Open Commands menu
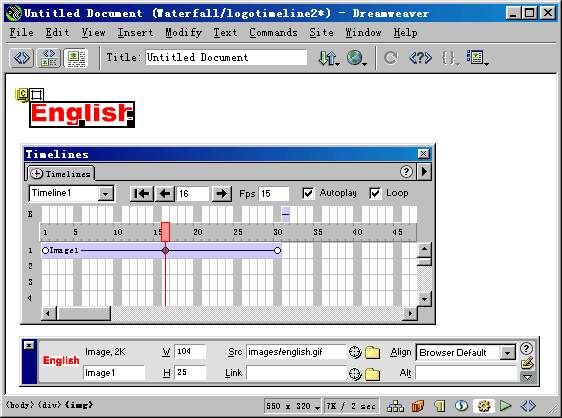562x418 pixels. point(273,33)
